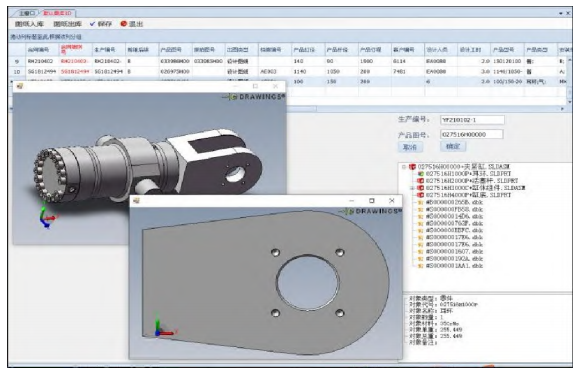Click the green 耳环.SLDPRT part icon
The height and width of the screenshot is (372, 579).
click(x=420, y=174)
